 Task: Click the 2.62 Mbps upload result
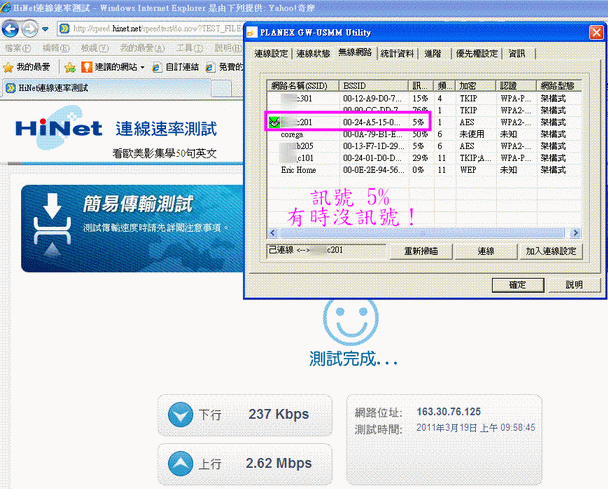[279, 463]
